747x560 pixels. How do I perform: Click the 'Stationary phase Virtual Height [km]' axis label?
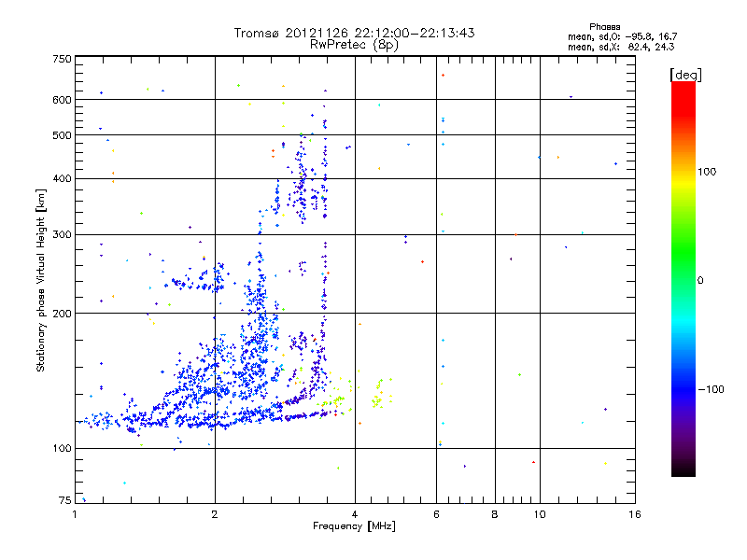pyautogui.click(x=40, y=281)
